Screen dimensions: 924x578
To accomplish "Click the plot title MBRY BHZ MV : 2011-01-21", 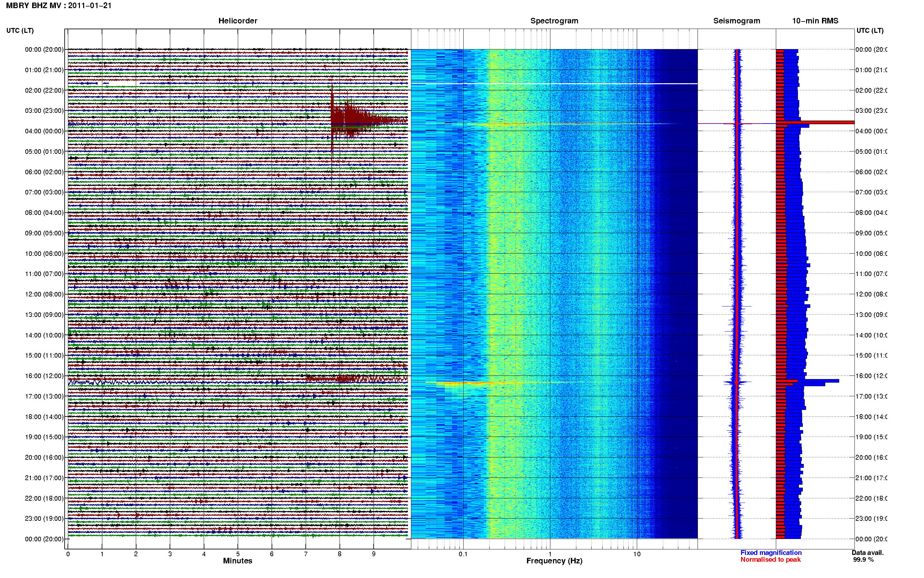I will [58, 5].
